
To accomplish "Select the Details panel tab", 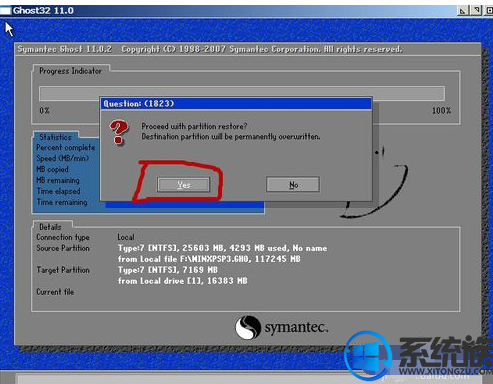I will pyautogui.click(x=51, y=227).
